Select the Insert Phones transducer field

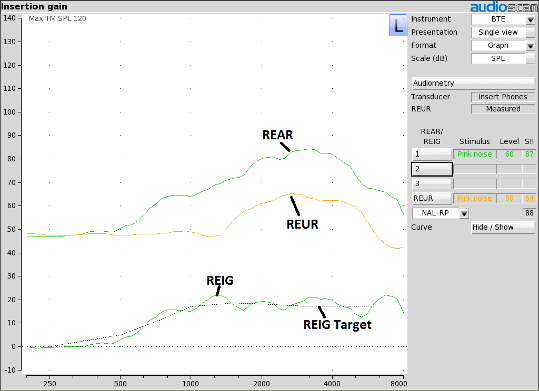click(503, 97)
